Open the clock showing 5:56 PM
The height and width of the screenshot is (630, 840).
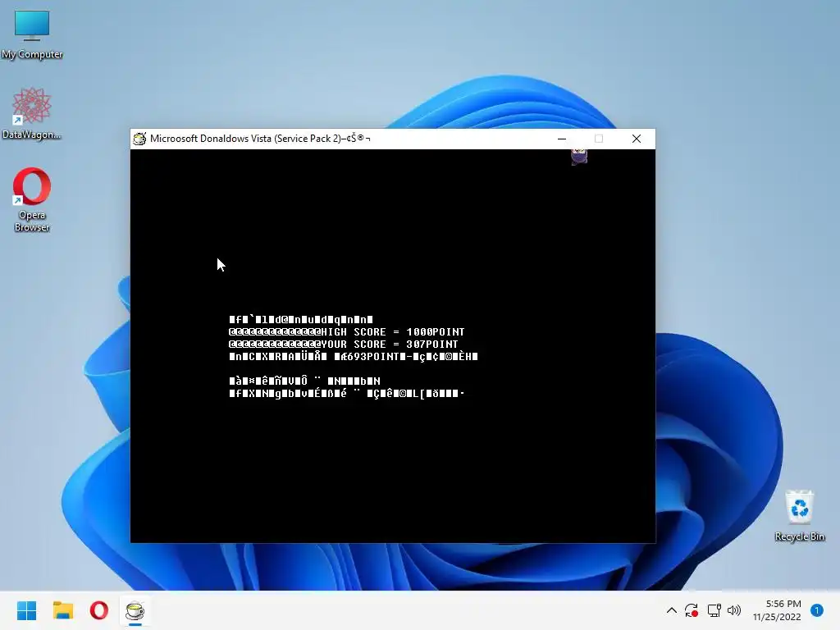pyautogui.click(x=777, y=610)
